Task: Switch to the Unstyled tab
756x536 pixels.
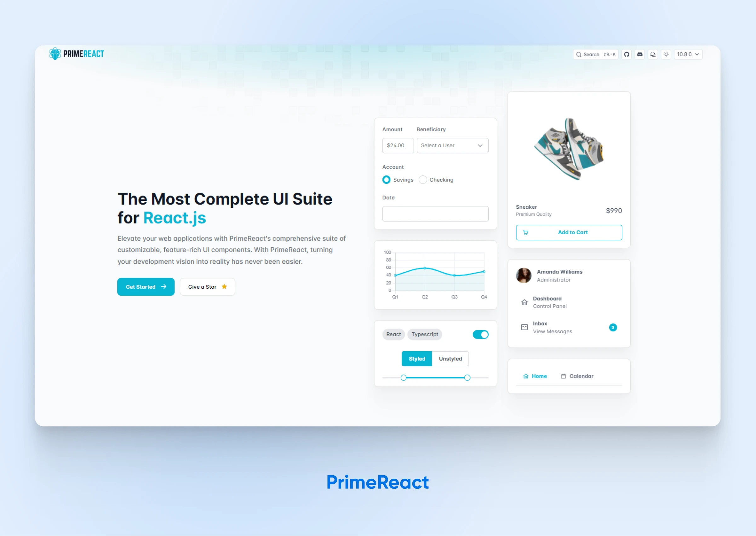Action: coord(450,358)
